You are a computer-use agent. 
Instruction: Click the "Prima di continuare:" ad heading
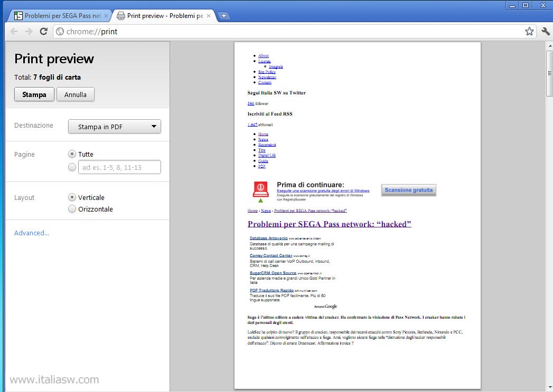[x=311, y=185]
